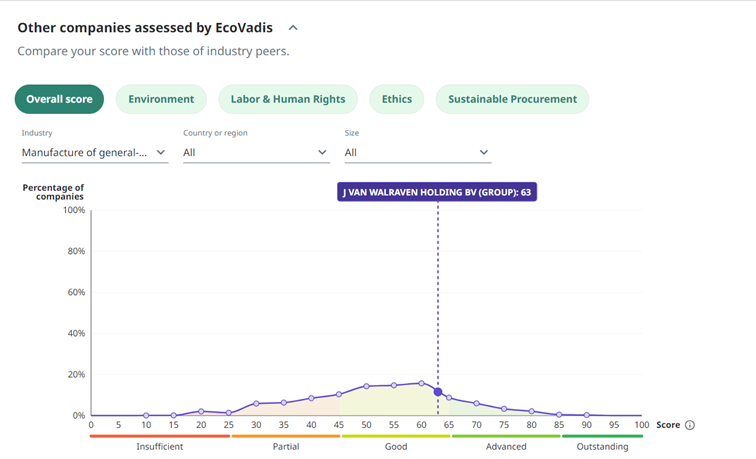
Task: Click the dark green Outstanding band
Action: [x=602, y=436]
